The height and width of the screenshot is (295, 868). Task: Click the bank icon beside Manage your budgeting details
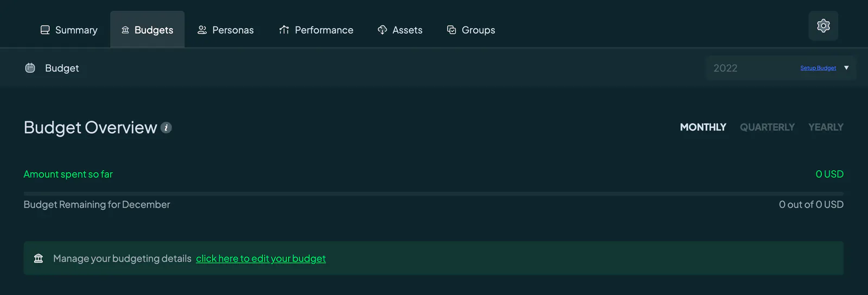pyautogui.click(x=39, y=259)
